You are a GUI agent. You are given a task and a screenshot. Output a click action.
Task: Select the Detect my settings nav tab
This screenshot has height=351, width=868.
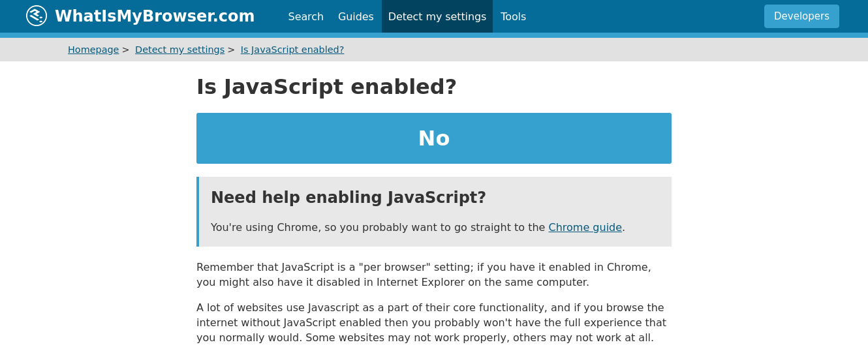tap(437, 16)
